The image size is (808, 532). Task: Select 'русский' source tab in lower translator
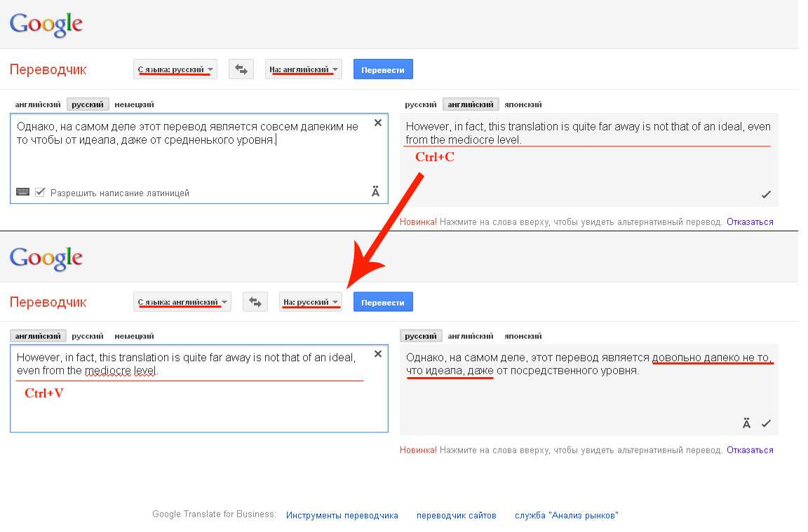click(x=88, y=336)
